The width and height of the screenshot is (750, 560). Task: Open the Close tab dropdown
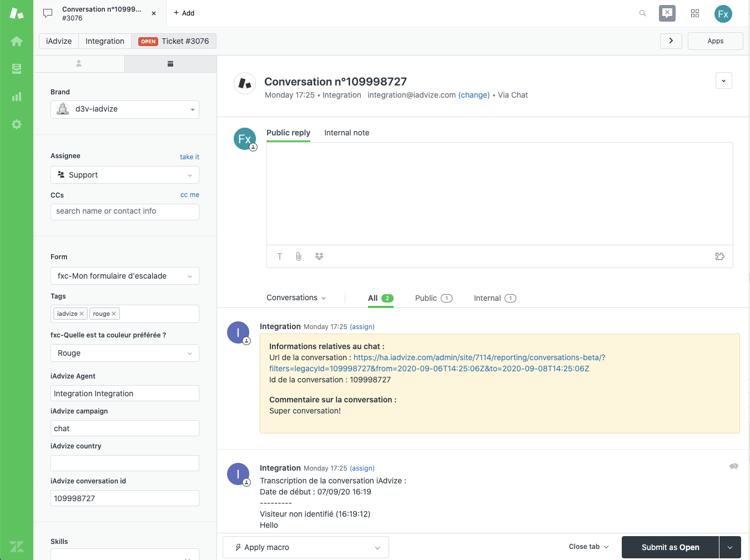tap(589, 547)
